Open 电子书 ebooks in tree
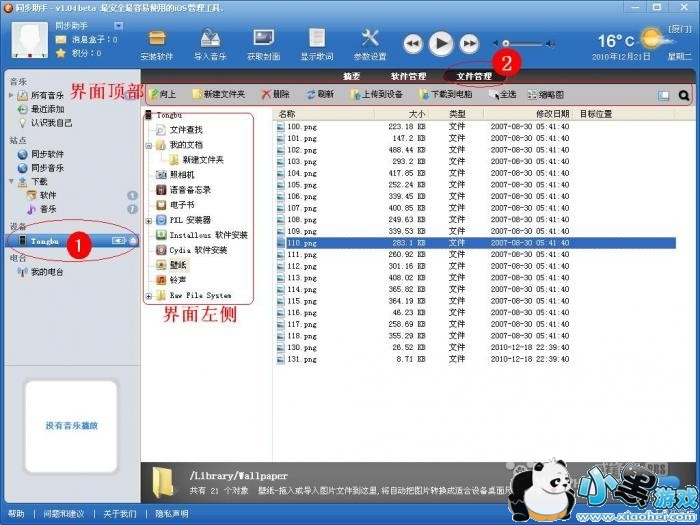 pos(182,205)
